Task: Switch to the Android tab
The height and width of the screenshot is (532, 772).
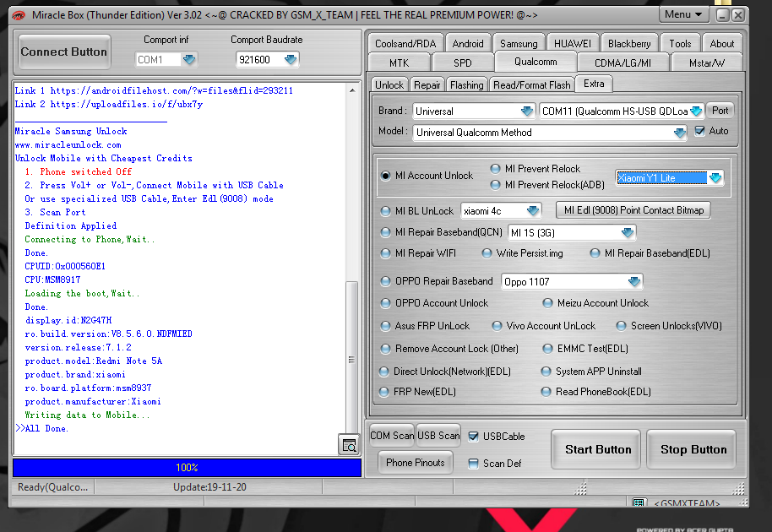Action: (x=468, y=43)
